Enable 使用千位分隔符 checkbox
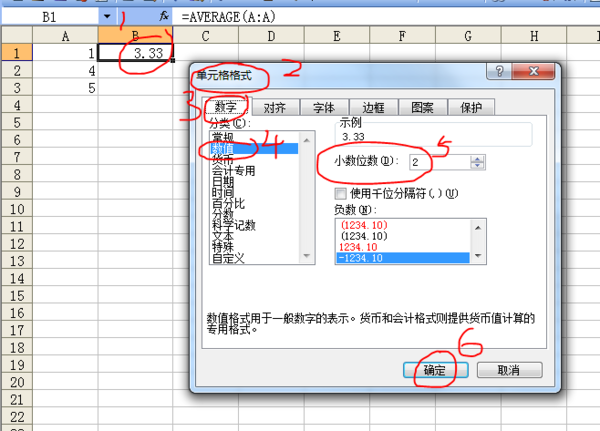 click(x=340, y=194)
